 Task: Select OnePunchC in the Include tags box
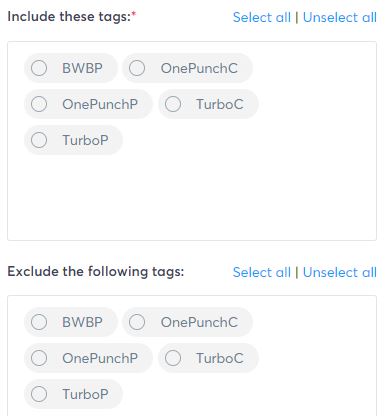[137, 68]
